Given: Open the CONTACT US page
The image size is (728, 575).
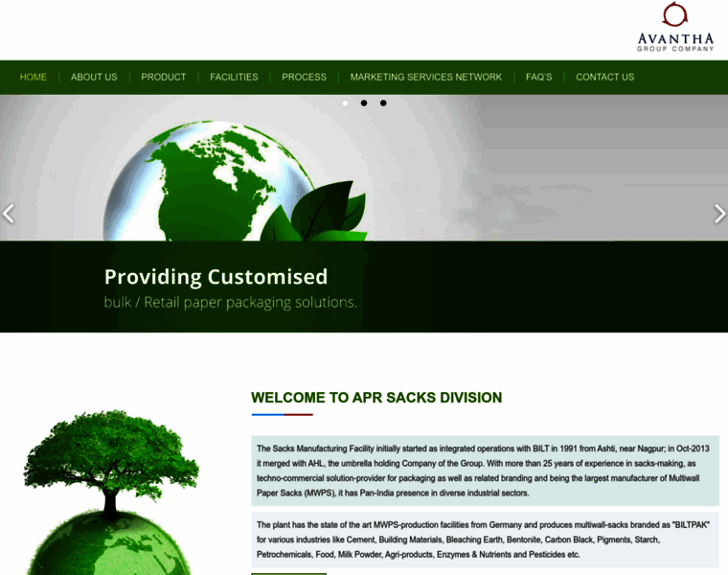Looking at the screenshot, I should (605, 77).
